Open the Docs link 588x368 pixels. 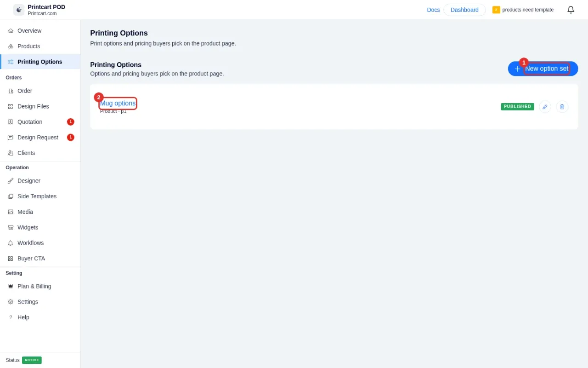coord(433,10)
